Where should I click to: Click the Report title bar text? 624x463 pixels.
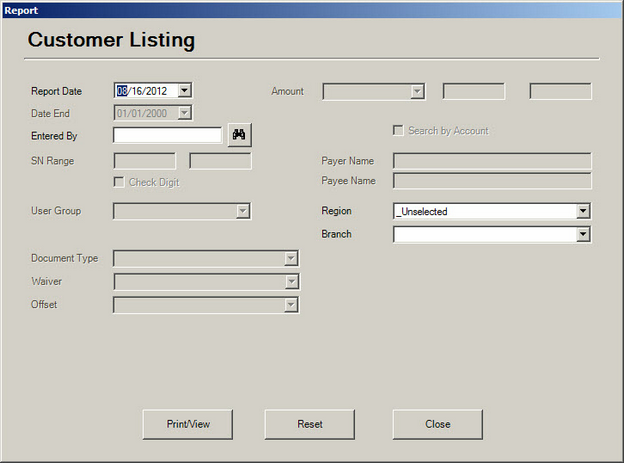[x=21, y=10]
